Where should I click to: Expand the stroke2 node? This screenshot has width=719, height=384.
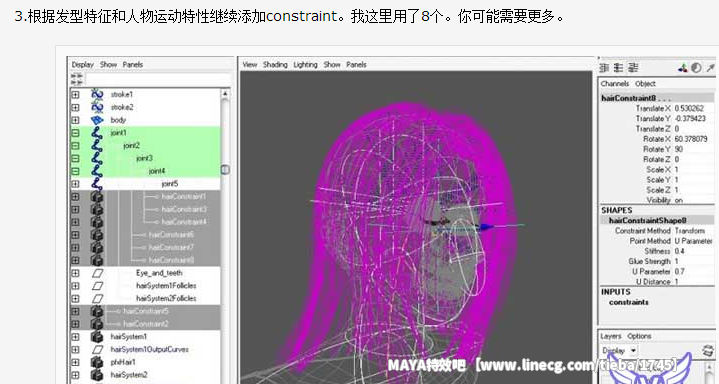(75, 107)
